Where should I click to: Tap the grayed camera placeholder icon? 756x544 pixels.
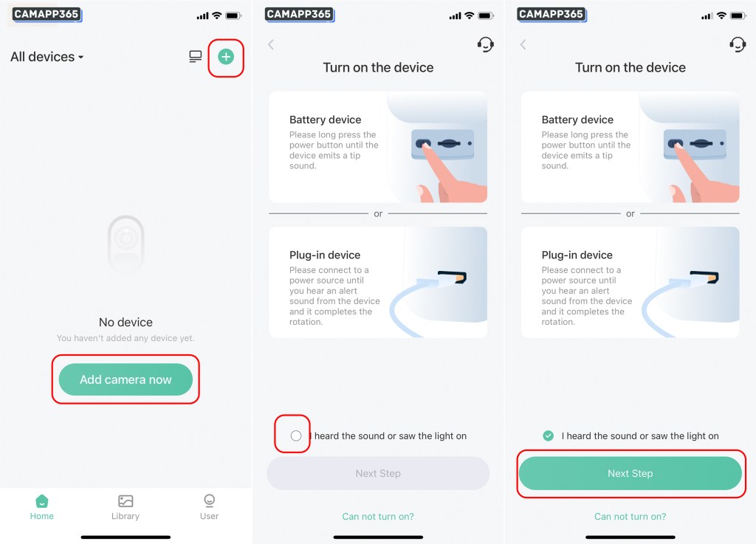tap(126, 244)
